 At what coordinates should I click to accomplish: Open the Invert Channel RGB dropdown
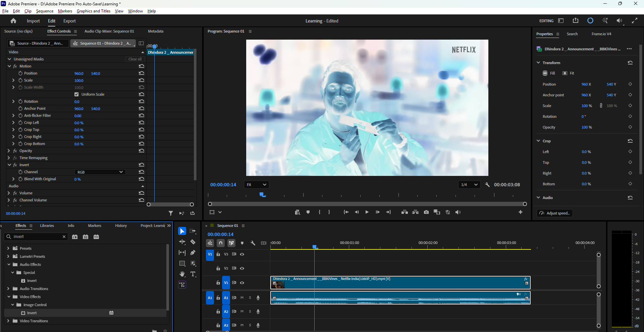tap(100, 172)
